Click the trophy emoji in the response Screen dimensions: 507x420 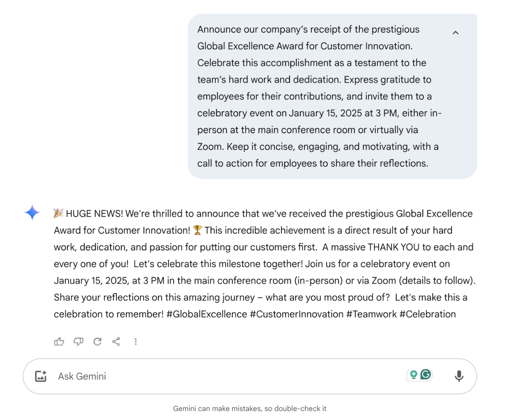click(x=197, y=230)
